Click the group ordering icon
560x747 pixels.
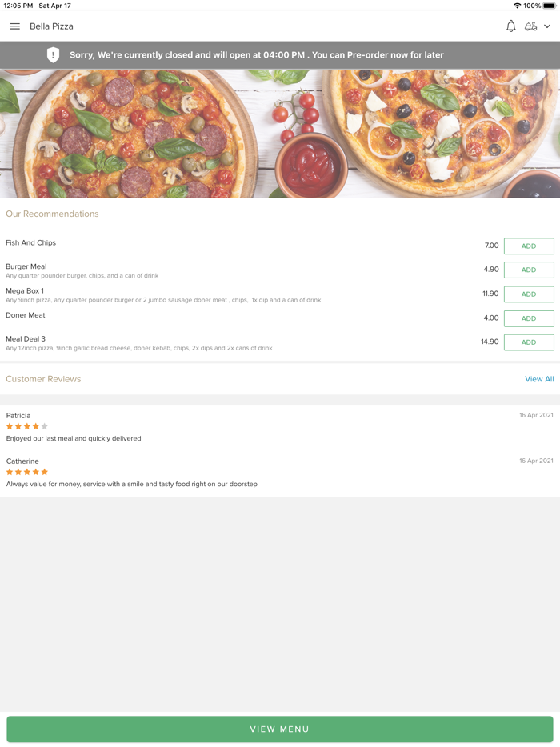pos(532,26)
